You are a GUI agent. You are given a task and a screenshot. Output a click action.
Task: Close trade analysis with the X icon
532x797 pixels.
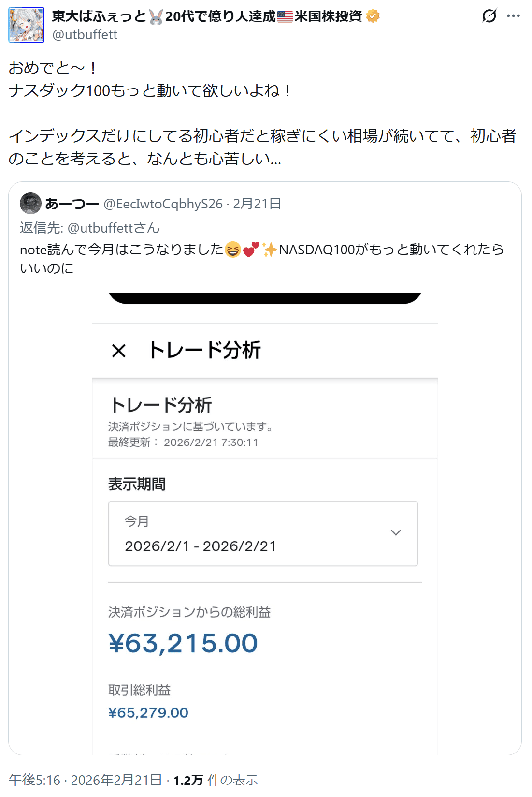[118, 351]
